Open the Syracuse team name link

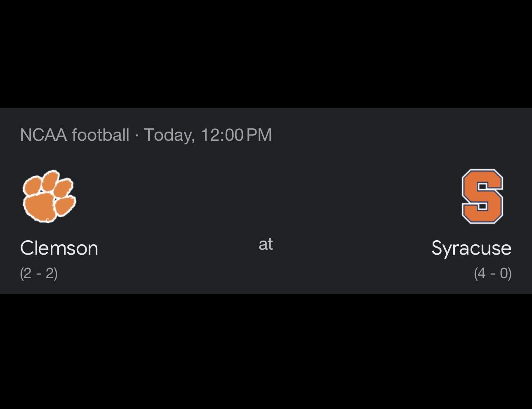pos(471,248)
